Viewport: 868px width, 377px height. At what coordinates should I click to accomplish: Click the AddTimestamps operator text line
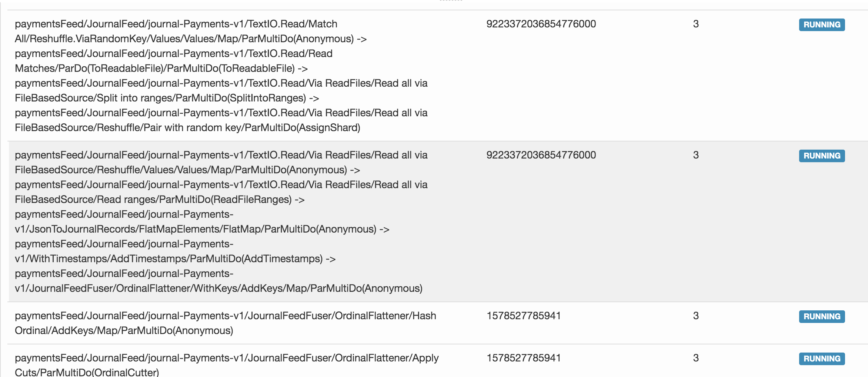[175, 259]
